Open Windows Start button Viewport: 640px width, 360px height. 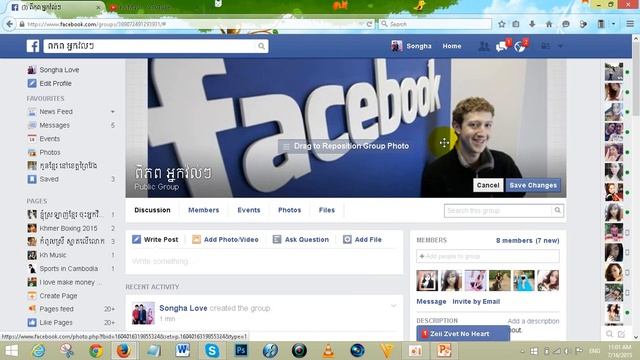pos(11,351)
